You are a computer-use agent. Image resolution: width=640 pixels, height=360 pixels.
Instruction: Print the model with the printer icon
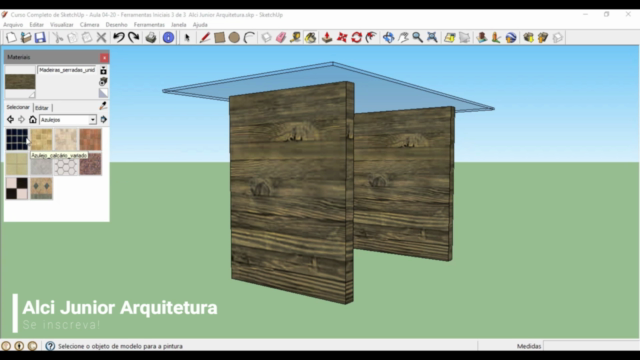[151, 38]
